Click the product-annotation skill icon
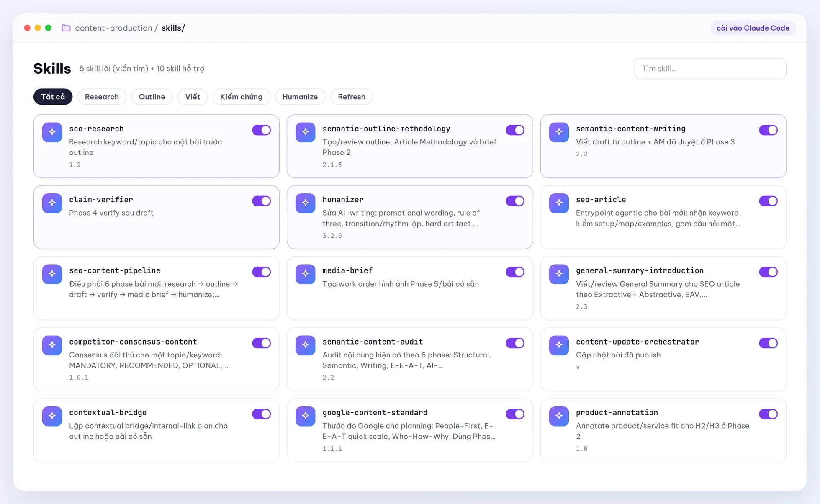The height and width of the screenshot is (504, 820). point(559,416)
